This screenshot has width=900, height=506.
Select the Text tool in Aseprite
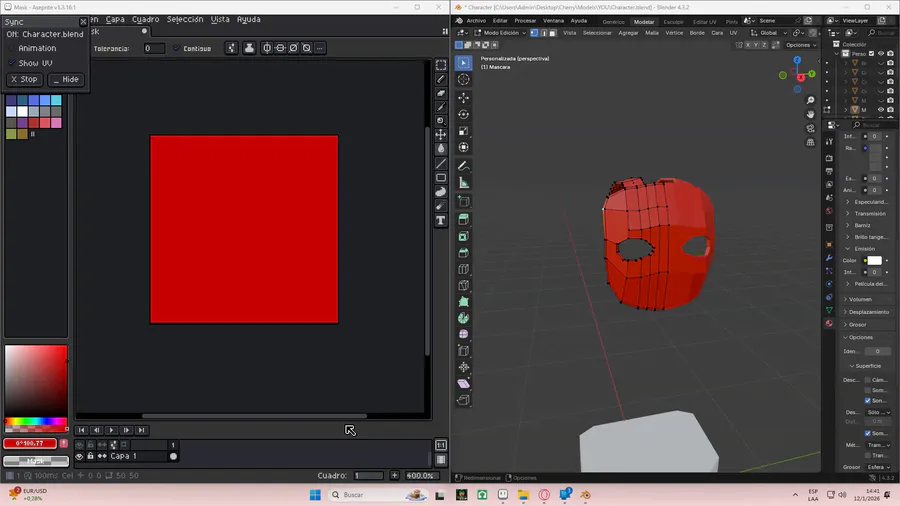point(441,221)
